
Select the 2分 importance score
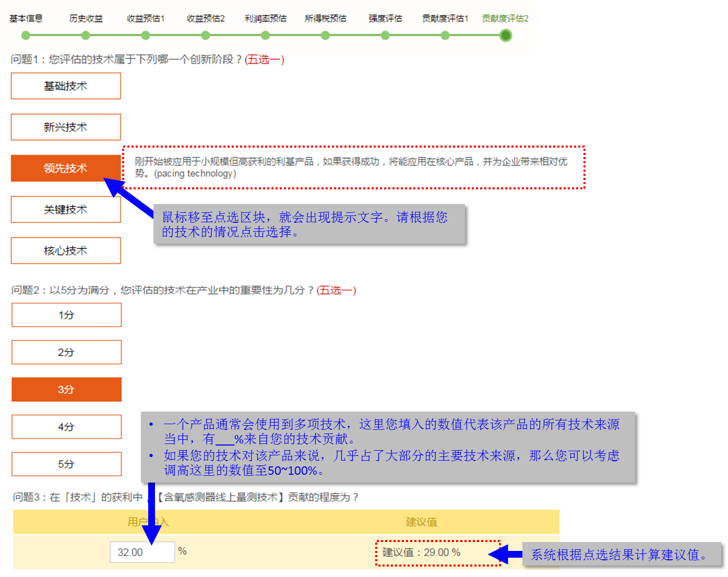(66, 352)
